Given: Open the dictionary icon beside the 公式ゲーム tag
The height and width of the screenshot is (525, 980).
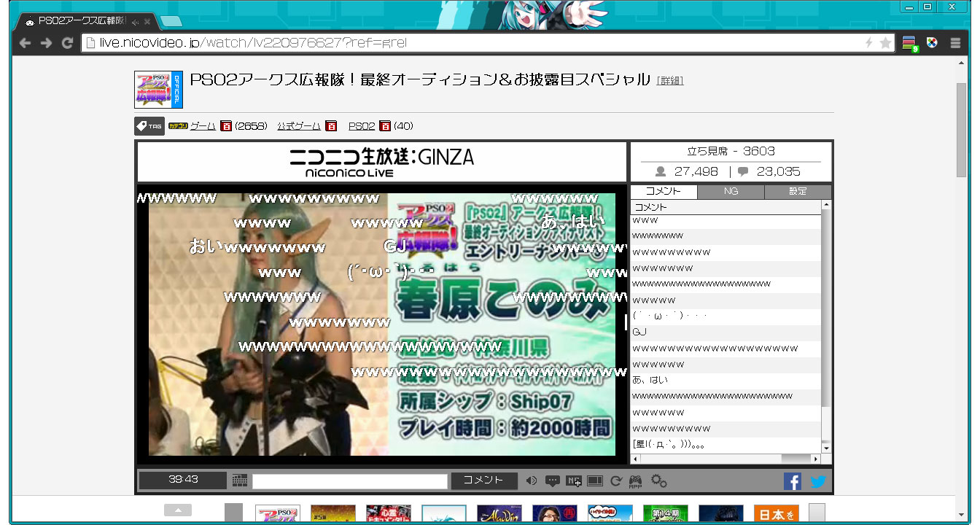Looking at the screenshot, I should click(331, 126).
